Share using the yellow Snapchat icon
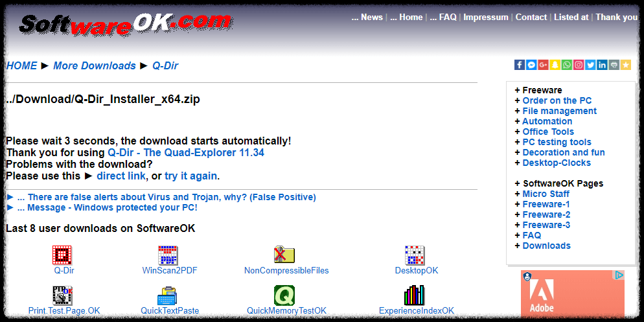Screen dimensions: 644x322 pos(555,65)
